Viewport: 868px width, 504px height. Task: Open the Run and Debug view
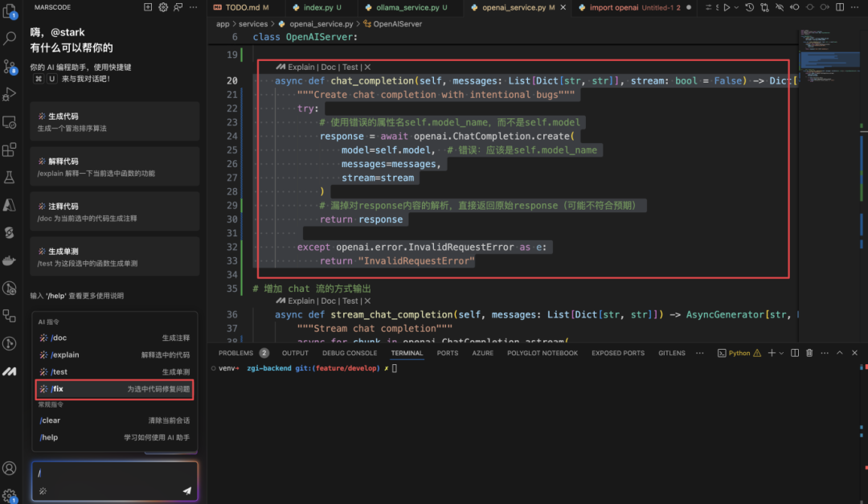pos(10,94)
